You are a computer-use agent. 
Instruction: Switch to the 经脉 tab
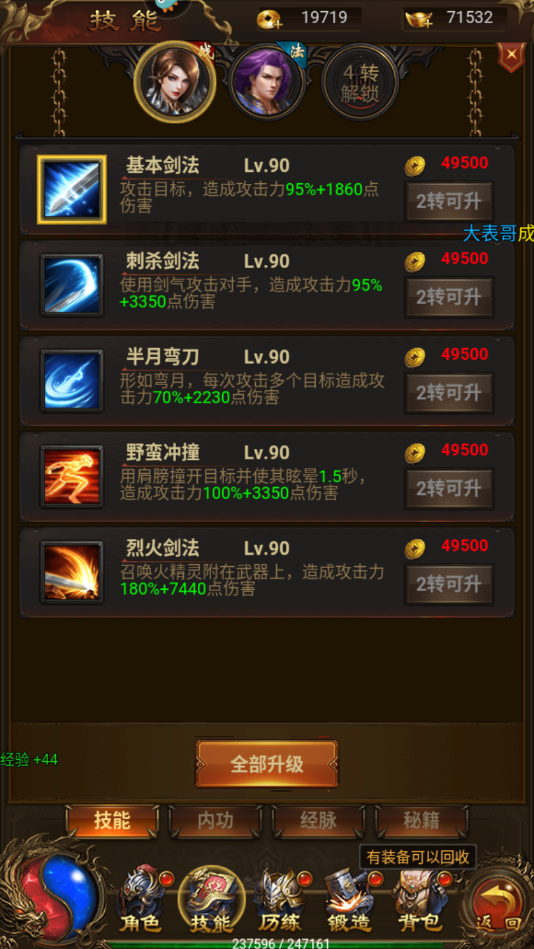[x=318, y=821]
